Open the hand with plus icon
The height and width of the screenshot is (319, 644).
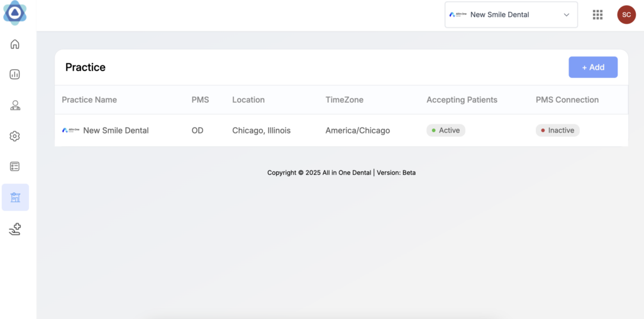15,230
